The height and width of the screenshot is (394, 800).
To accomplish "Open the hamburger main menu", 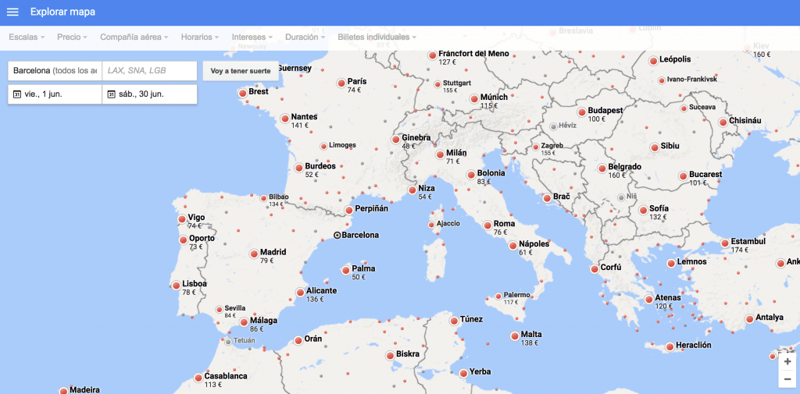I will (x=13, y=12).
